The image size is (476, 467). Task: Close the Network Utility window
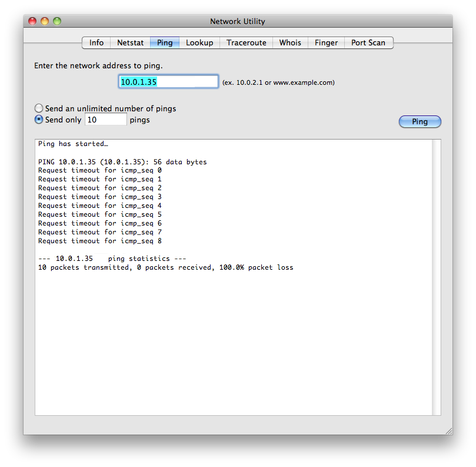click(32, 21)
